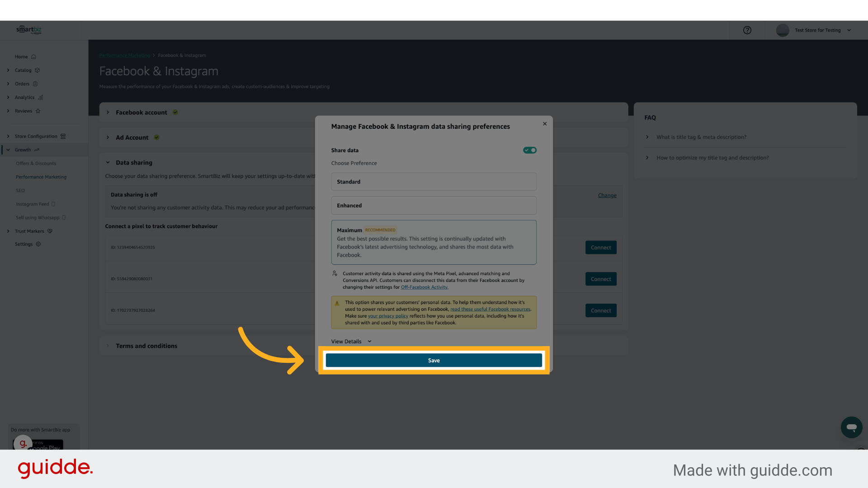Image resolution: width=868 pixels, height=488 pixels.
Task: Open the your privacy policy link
Action: coord(388,316)
